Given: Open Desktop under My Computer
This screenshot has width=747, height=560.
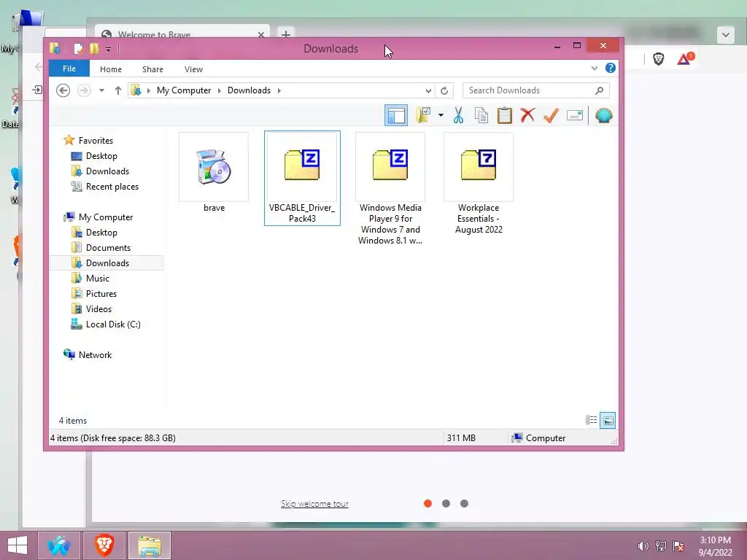Looking at the screenshot, I should pyautogui.click(x=101, y=233).
